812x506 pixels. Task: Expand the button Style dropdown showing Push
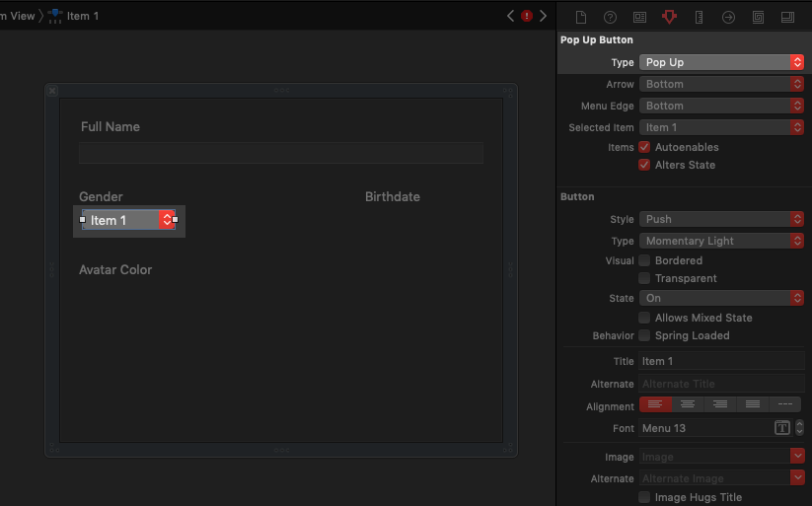pyautogui.click(x=721, y=219)
